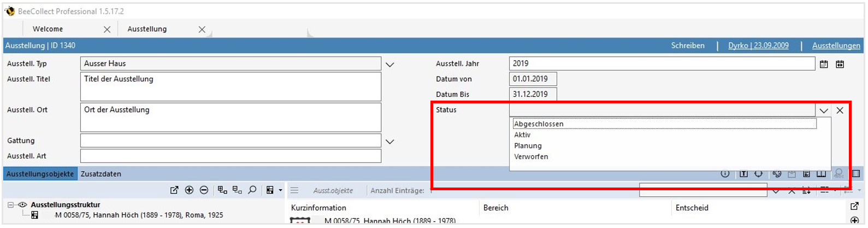
Task: Click the collapse all tree nodes icon
Action: (x=237, y=190)
